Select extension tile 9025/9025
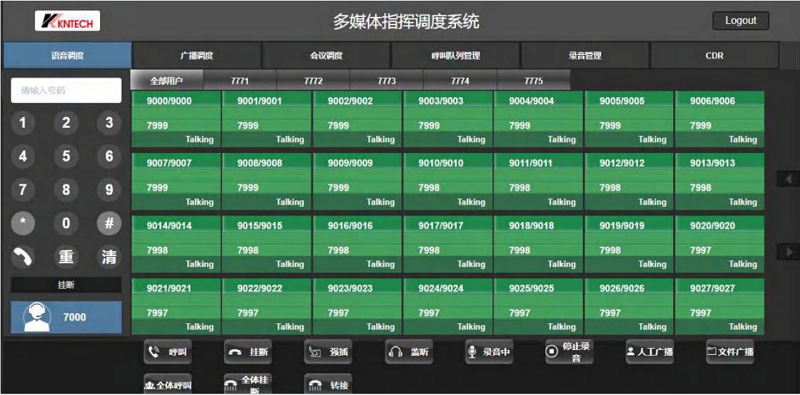The height and width of the screenshot is (395, 800). [x=539, y=307]
